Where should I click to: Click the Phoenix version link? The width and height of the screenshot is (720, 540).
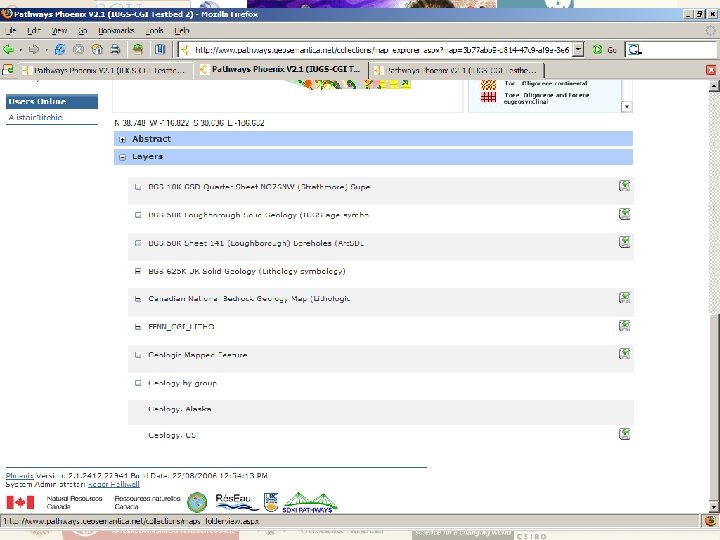pos(19,476)
